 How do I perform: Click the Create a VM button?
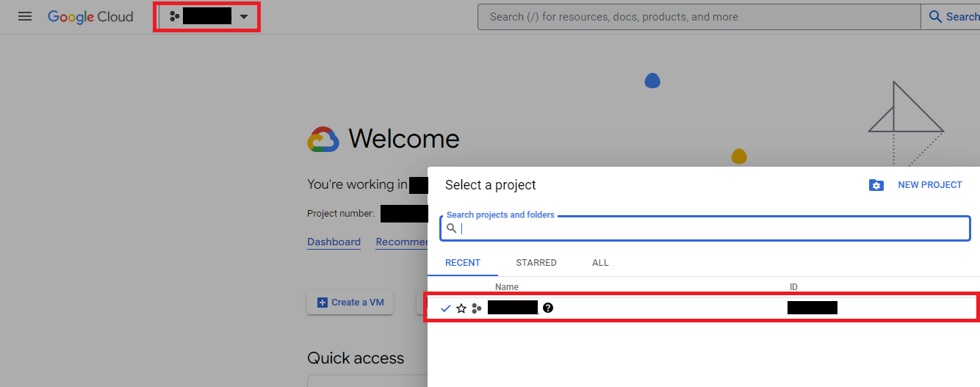point(350,303)
